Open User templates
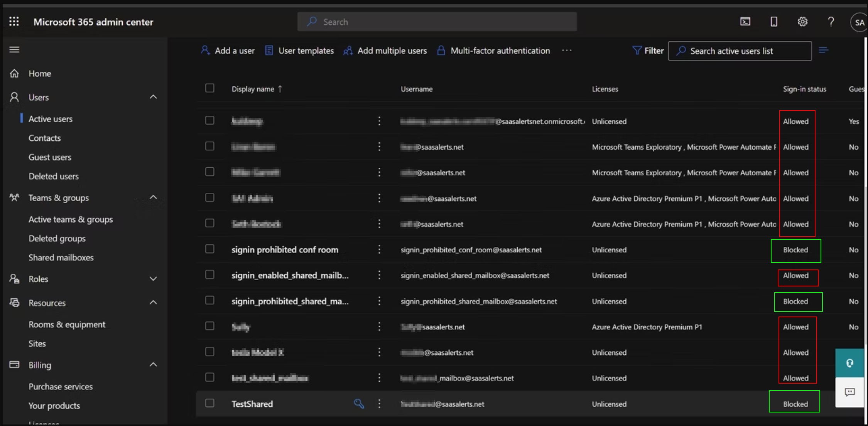 tap(299, 51)
